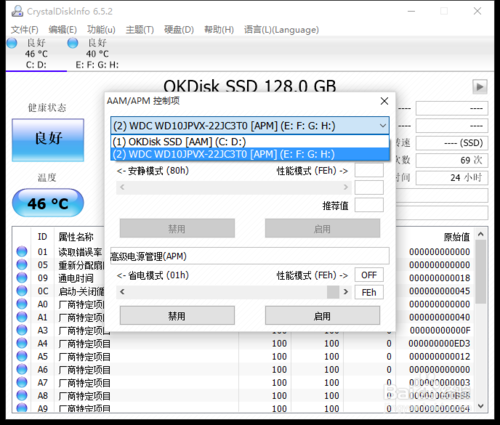Image resolution: width=500 pixels, height=425 pixels.
Task: Click the blue status dot for attribute A5
Action: (x=22, y=356)
